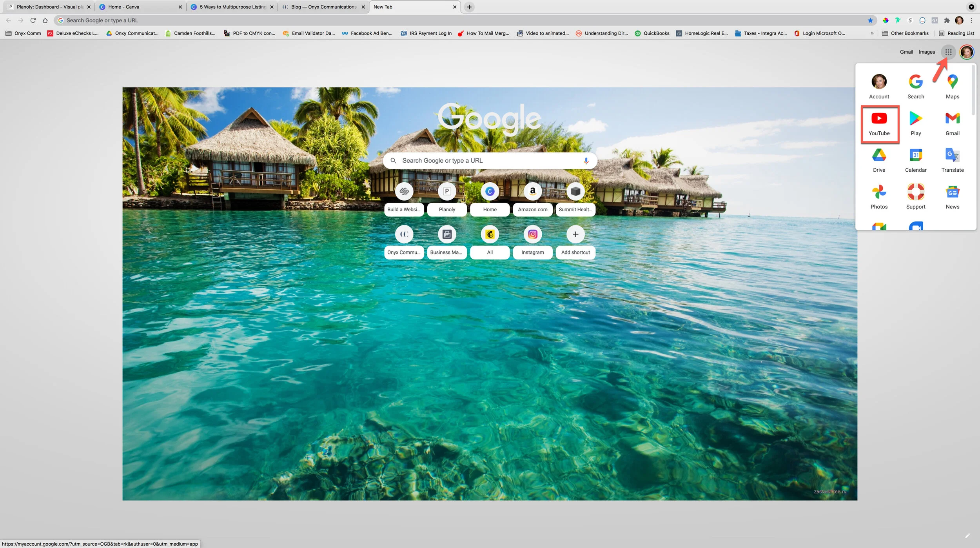Click the Google Calendar app icon

tap(915, 160)
